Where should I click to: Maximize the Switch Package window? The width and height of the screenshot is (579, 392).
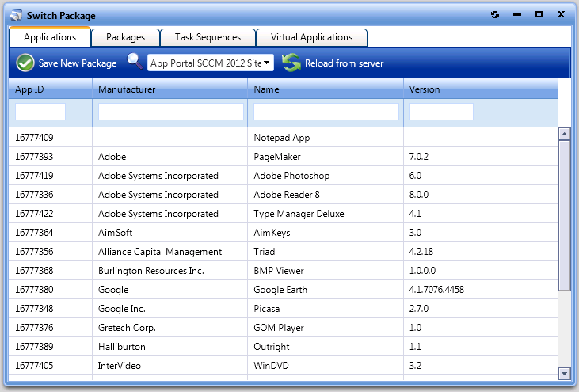coord(539,14)
